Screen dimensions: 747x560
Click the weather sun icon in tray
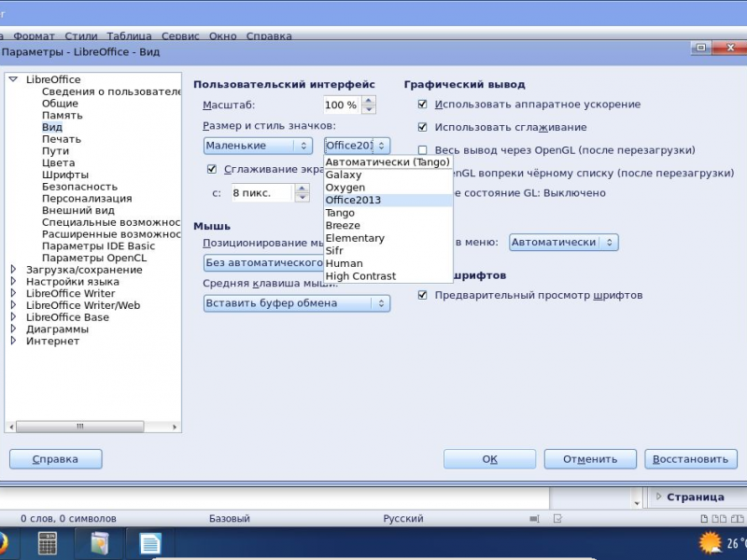tap(710, 542)
